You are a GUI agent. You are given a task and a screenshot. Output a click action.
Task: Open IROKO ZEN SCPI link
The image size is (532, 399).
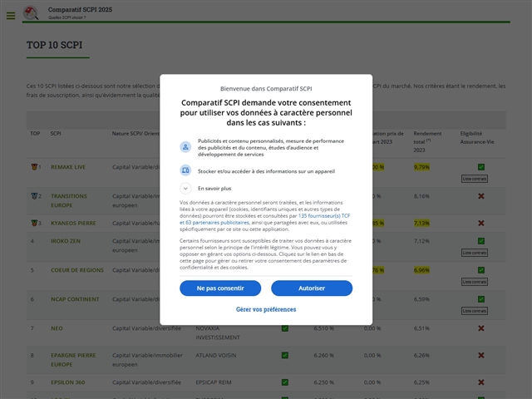66,241
